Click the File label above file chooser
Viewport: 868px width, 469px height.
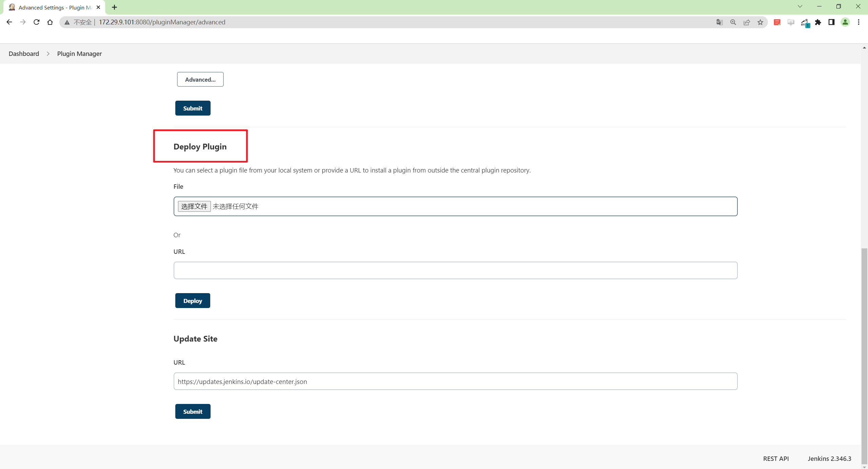coord(178,186)
